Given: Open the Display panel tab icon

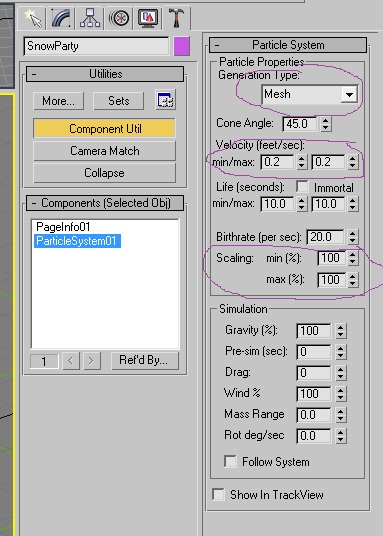Looking at the screenshot, I should (x=147, y=18).
